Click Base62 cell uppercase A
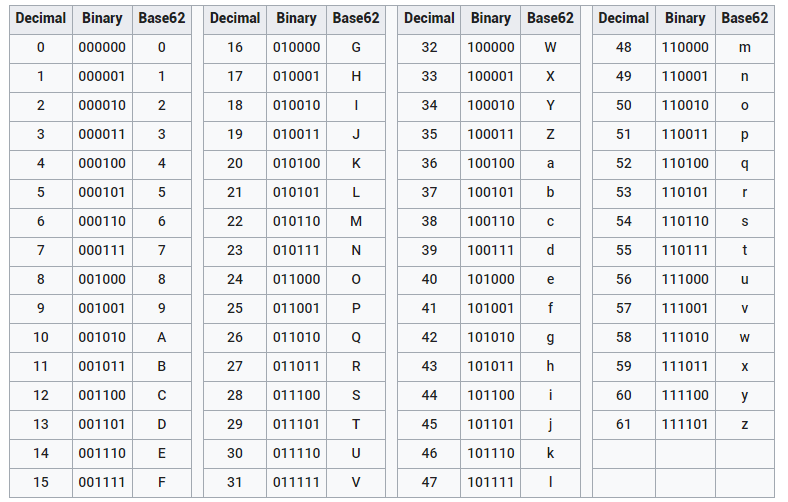 tap(161, 338)
